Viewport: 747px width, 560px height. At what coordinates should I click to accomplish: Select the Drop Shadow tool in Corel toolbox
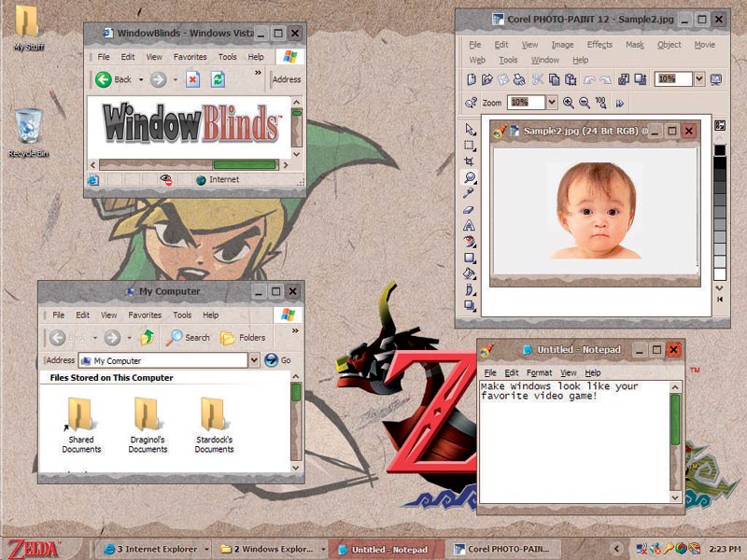[x=470, y=306]
